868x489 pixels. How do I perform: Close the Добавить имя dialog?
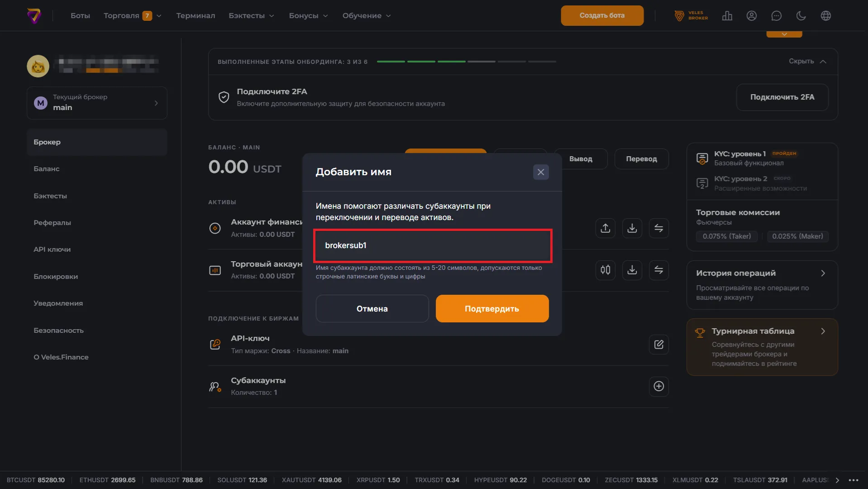(541, 172)
